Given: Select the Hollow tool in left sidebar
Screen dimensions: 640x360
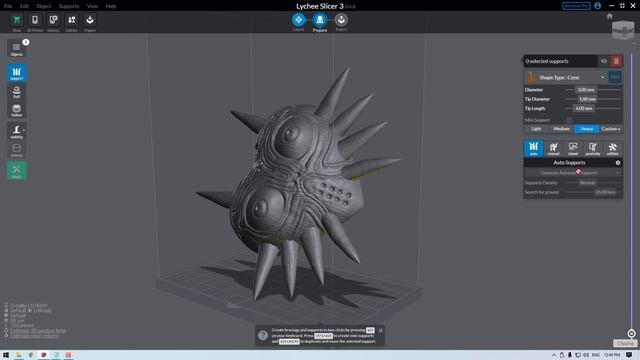Looking at the screenshot, I should tap(16, 110).
